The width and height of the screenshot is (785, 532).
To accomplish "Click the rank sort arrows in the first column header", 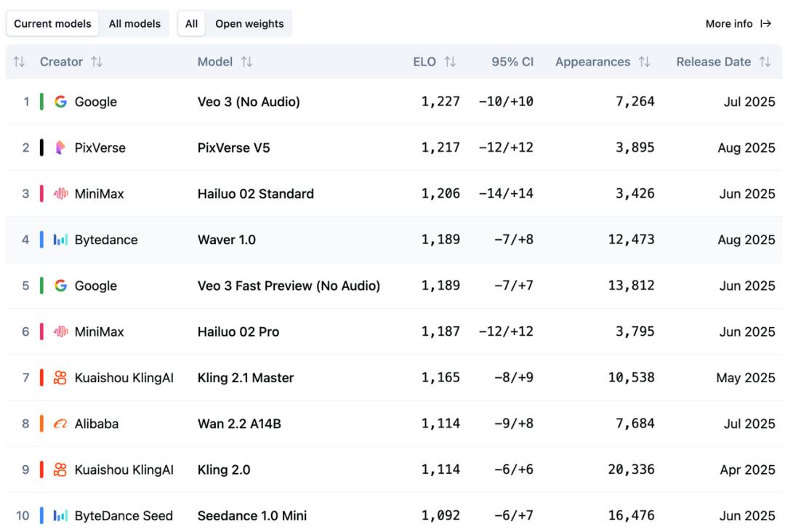I will click(x=19, y=62).
